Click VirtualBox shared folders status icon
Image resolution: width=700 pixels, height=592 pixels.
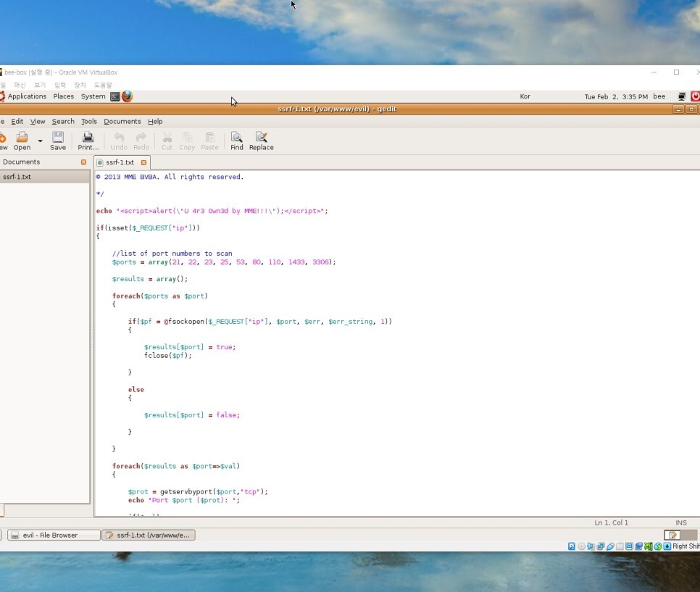620,546
